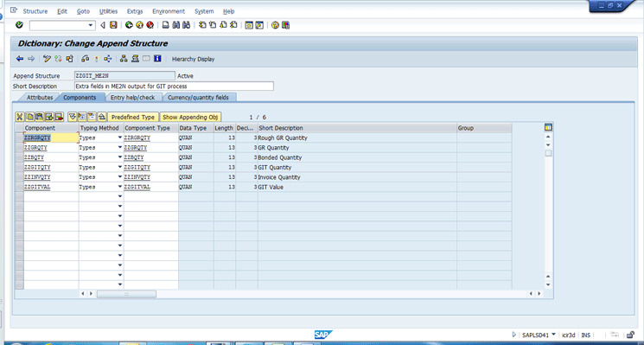Click the lock icon in status bar
Screen dimensions: 644x345
631,335
